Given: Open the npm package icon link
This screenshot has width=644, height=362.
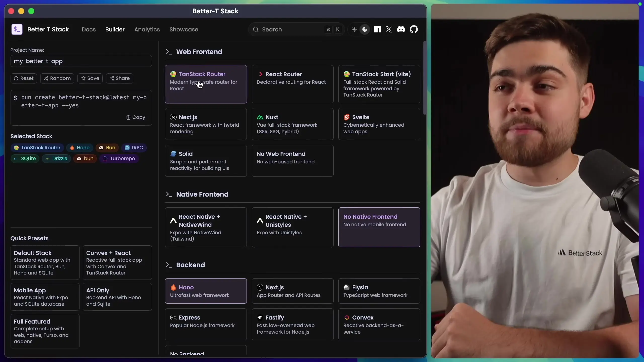Looking at the screenshot, I should (377, 29).
